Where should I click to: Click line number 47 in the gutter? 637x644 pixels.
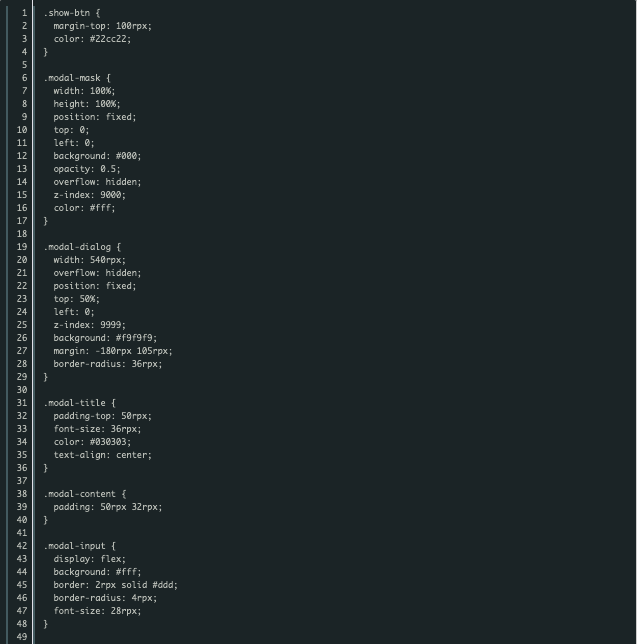point(21,610)
